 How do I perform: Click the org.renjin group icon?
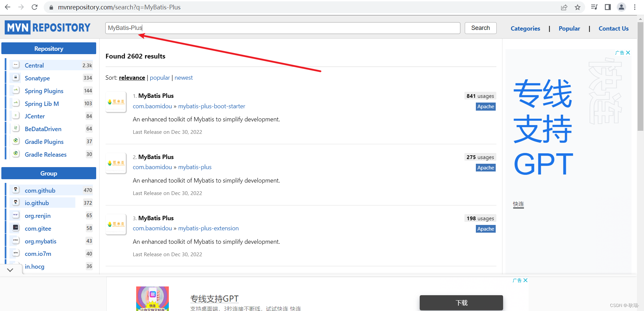click(x=16, y=215)
